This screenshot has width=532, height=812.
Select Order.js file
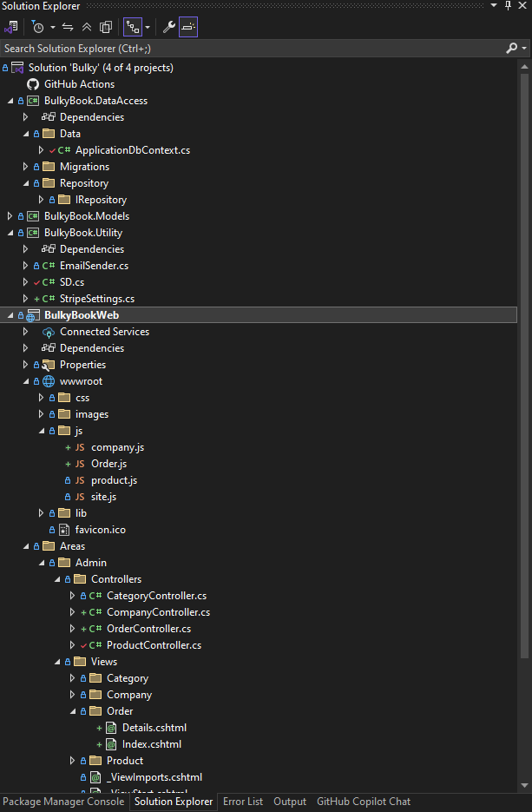(109, 464)
